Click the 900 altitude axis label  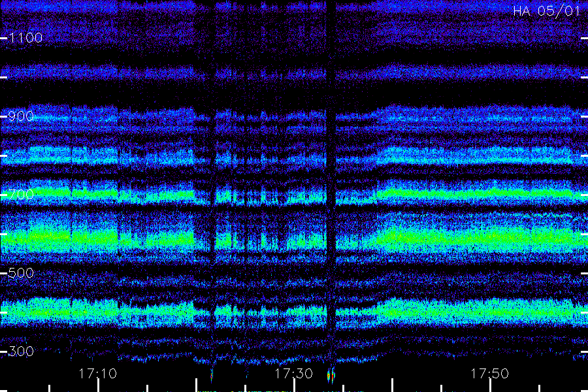21,116
